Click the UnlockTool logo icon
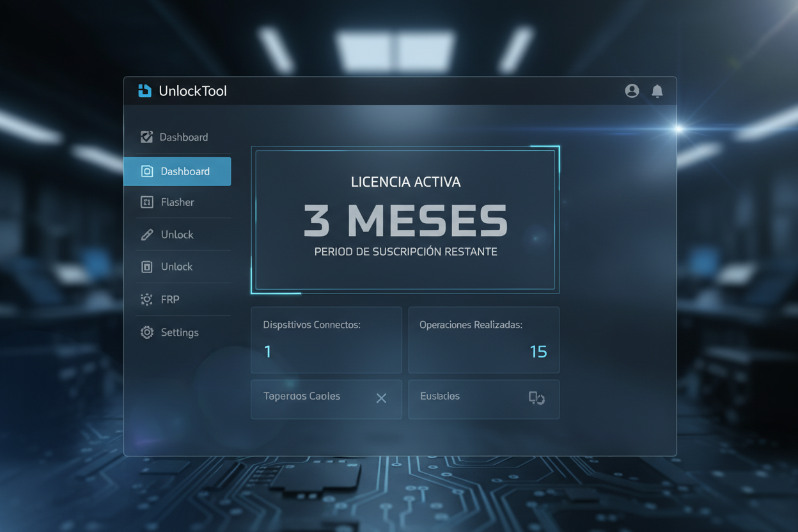Screen dimensions: 798x532 [x=144, y=91]
